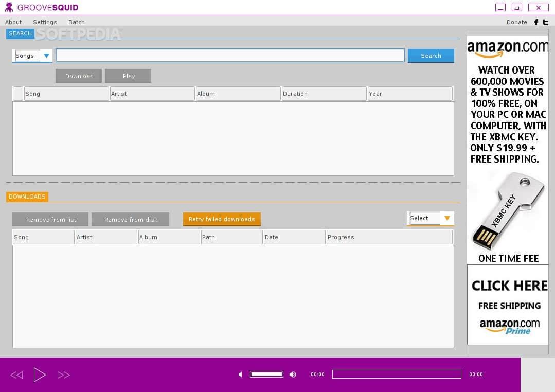555x392 pixels.
Task: Open the Facebook icon link
Action: [536, 22]
